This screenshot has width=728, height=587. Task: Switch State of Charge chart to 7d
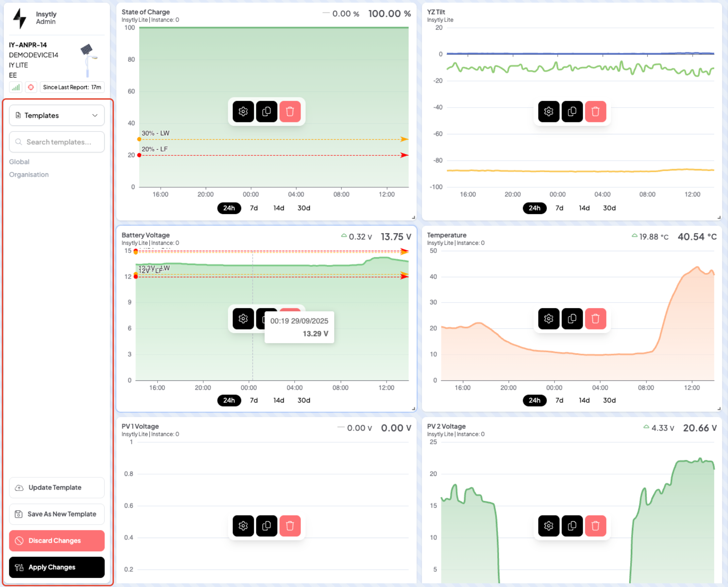[x=254, y=208]
